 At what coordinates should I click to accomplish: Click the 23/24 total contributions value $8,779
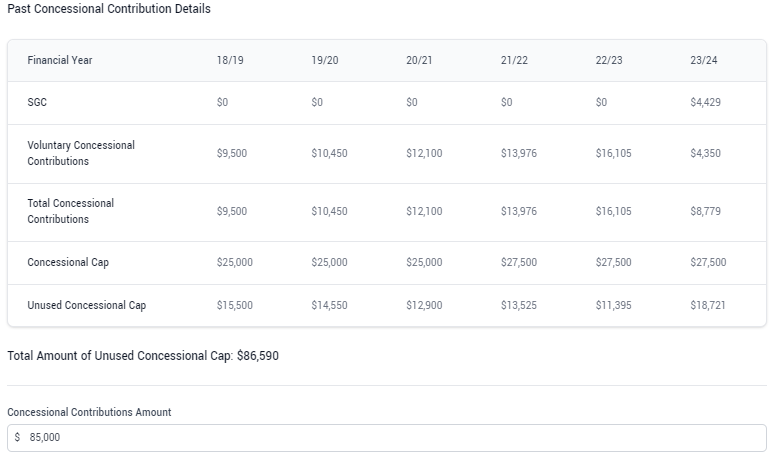click(x=705, y=211)
